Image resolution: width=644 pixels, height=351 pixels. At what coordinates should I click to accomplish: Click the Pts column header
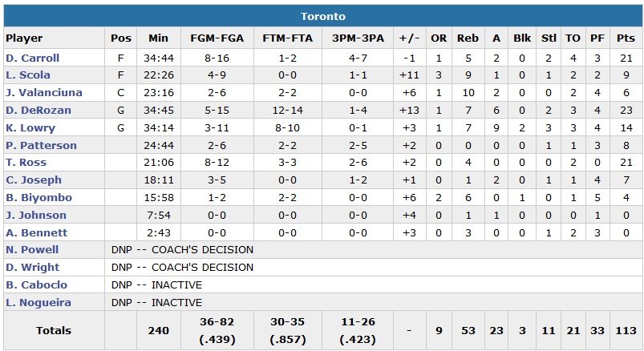pyautogui.click(x=626, y=38)
